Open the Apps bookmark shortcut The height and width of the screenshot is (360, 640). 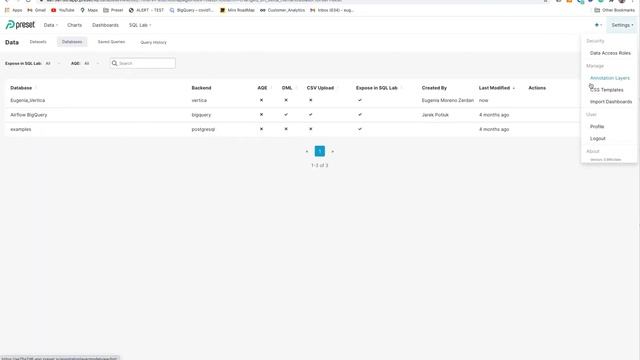13,10
